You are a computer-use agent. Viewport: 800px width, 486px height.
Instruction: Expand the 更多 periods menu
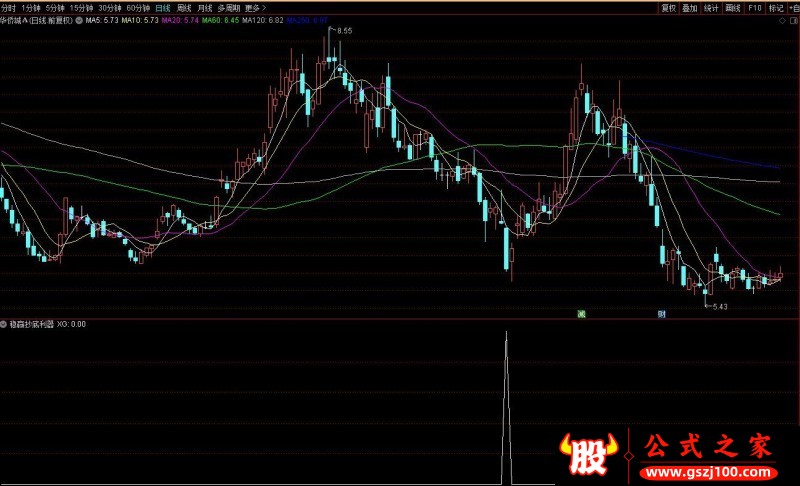[255, 7]
